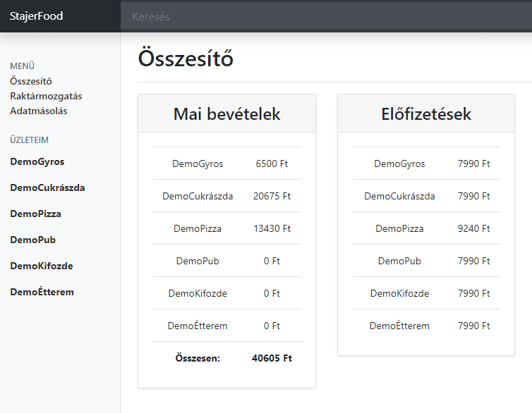This screenshot has width=532, height=413.
Task: Select DemoCukrászda shop in sidebar
Action: 47,187
